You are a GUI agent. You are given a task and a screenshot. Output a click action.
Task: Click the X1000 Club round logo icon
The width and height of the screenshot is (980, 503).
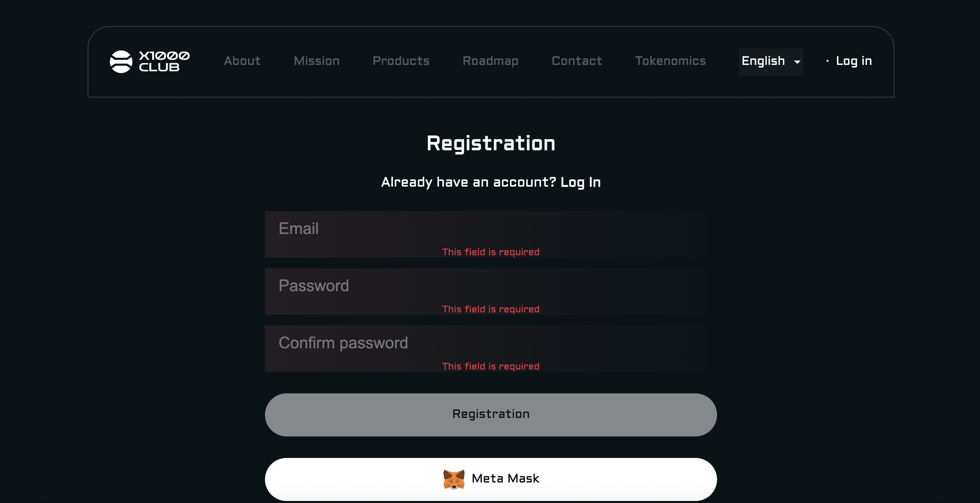[121, 61]
